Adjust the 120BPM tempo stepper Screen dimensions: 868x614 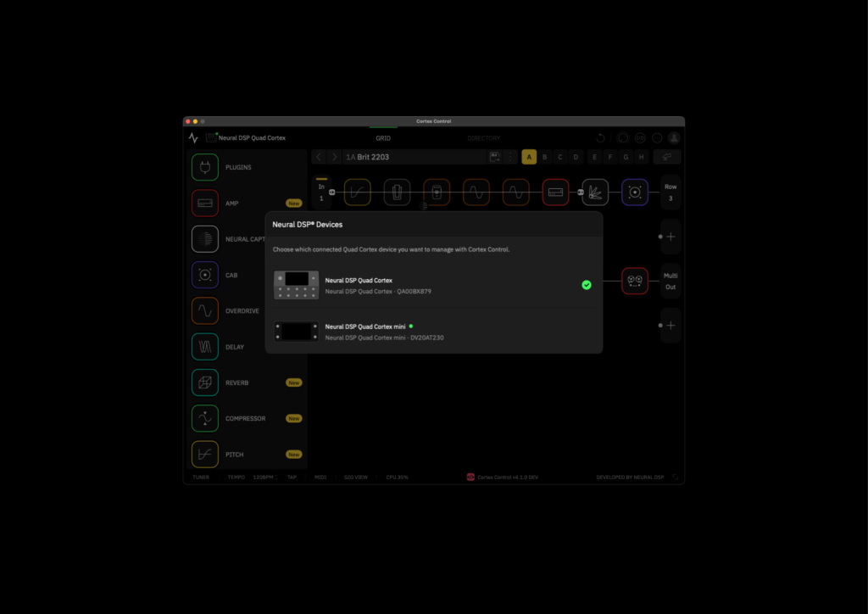point(265,477)
